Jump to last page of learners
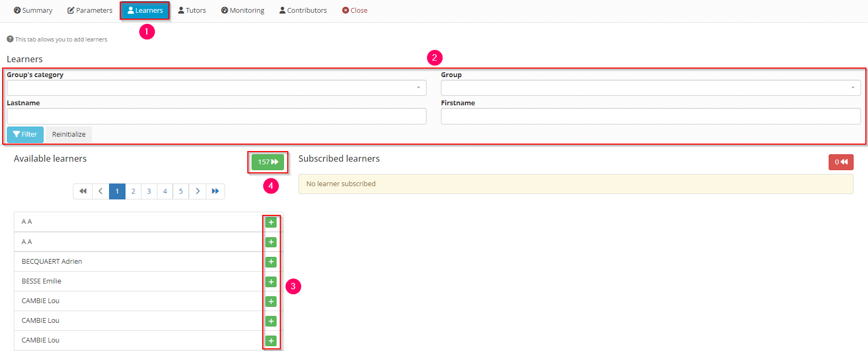Screen dimensions: 868x351 tap(215, 191)
